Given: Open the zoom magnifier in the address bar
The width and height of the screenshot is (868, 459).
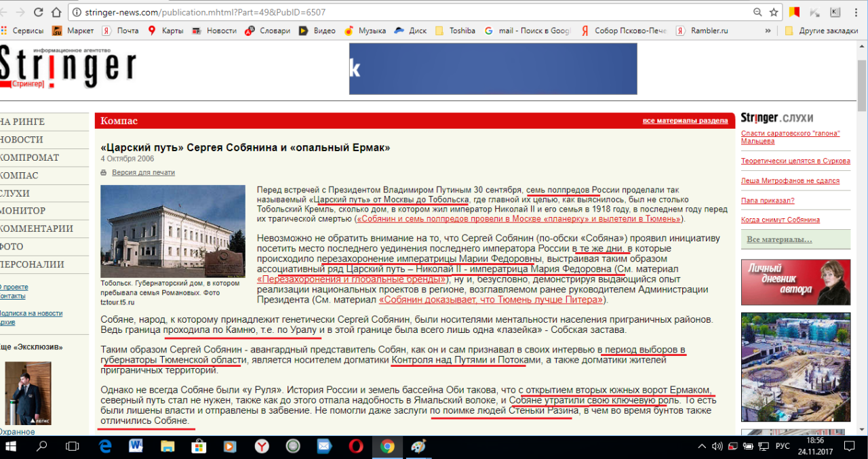Looking at the screenshot, I should point(757,12).
